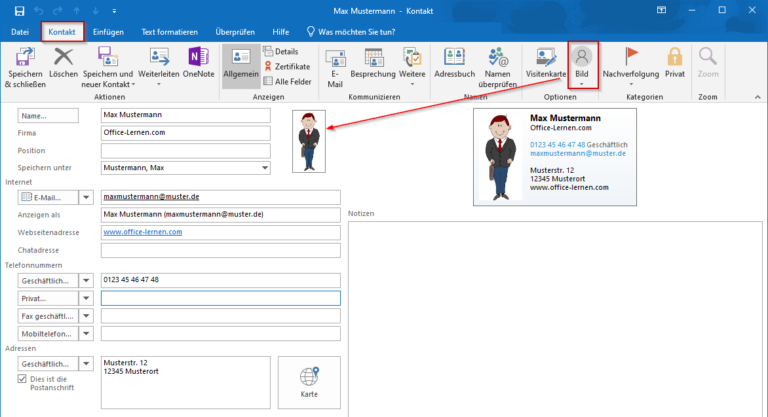Delete contact with Löschen

(x=63, y=63)
